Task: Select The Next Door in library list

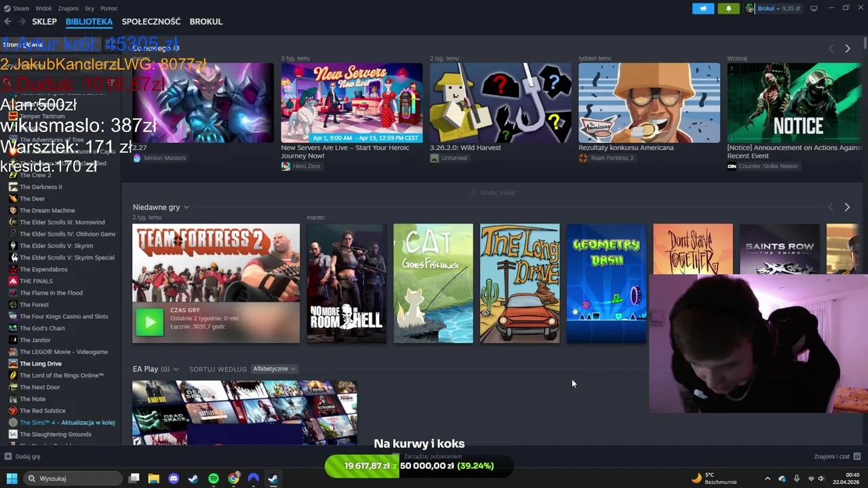Action: (x=40, y=387)
